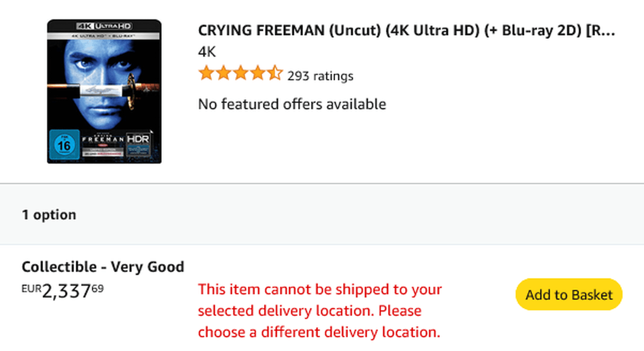
Task: Click the No featured offers available text
Action: pos(292,104)
